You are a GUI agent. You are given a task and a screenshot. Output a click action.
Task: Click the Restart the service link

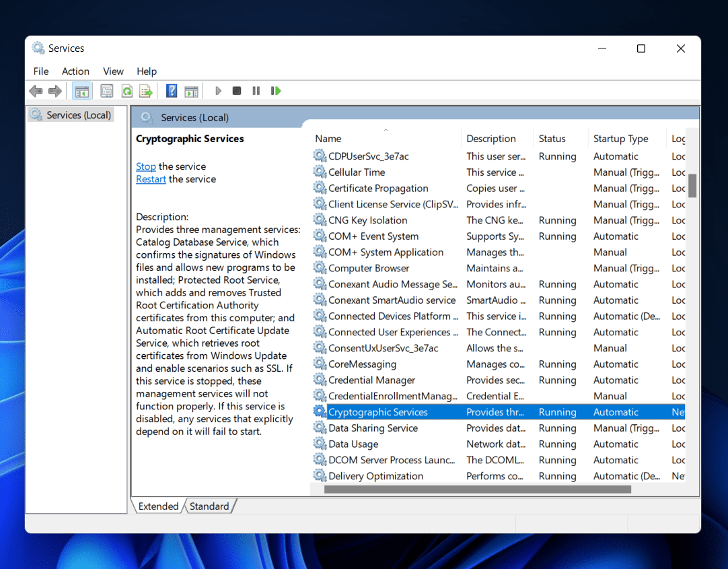pyautogui.click(x=151, y=179)
